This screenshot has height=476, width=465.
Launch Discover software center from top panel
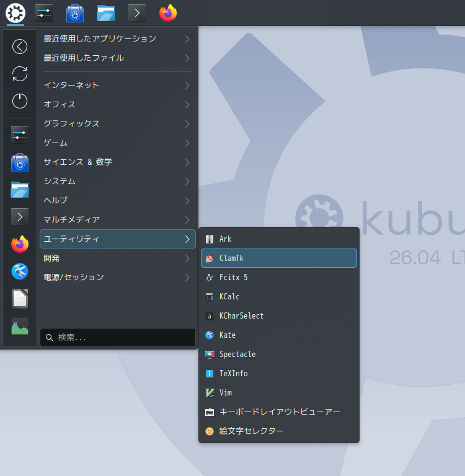pos(75,13)
